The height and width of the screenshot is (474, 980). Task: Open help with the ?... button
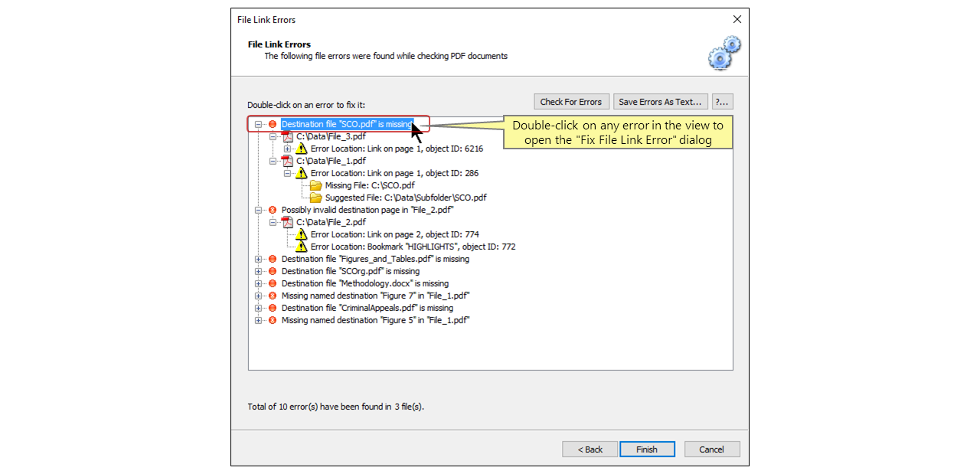coord(723,102)
